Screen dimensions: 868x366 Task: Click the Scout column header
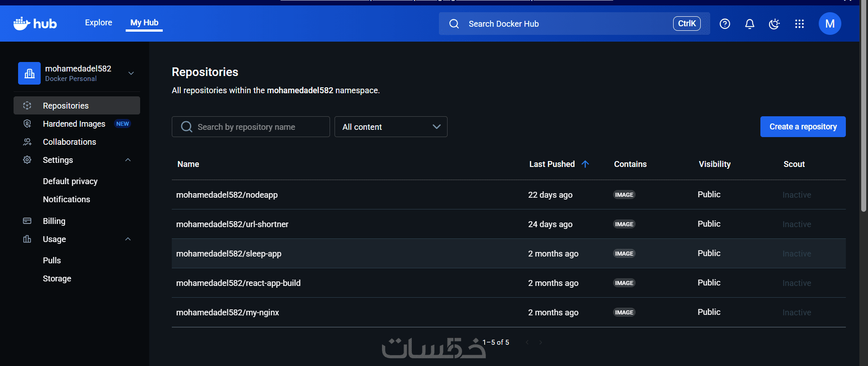click(x=794, y=164)
